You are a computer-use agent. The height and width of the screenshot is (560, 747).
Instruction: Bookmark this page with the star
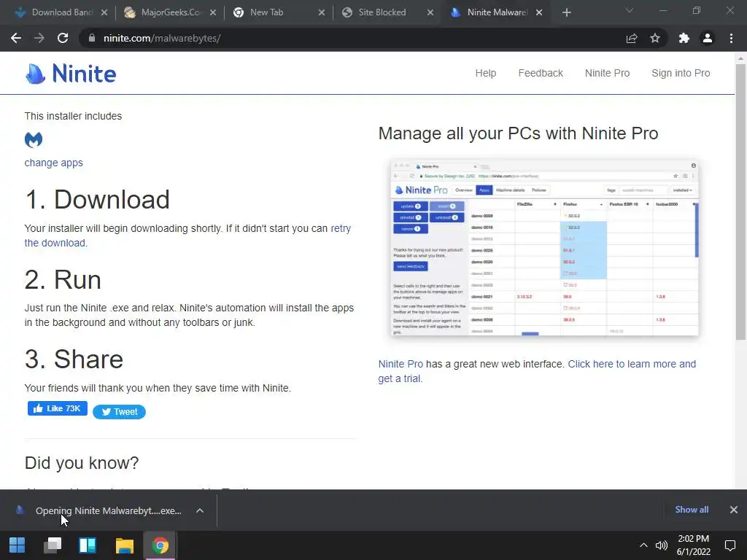coord(655,38)
